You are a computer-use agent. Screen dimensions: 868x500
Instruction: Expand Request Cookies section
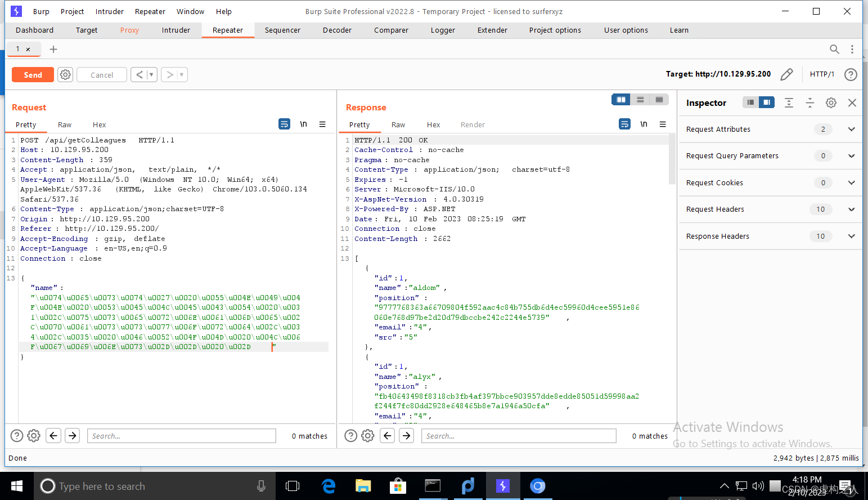851,182
